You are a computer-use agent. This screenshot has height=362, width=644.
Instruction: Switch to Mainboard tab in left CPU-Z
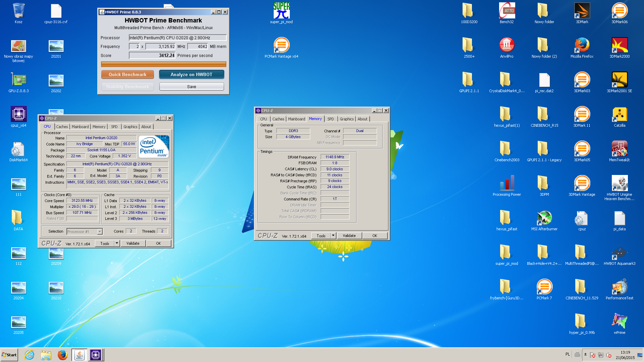click(x=80, y=127)
